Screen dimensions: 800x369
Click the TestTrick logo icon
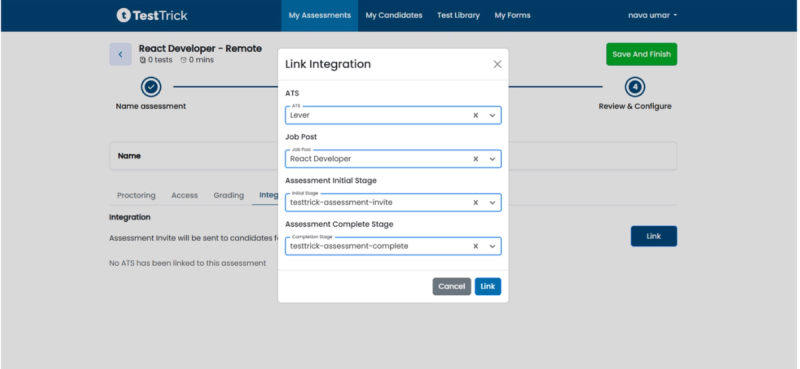tap(123, 15)
